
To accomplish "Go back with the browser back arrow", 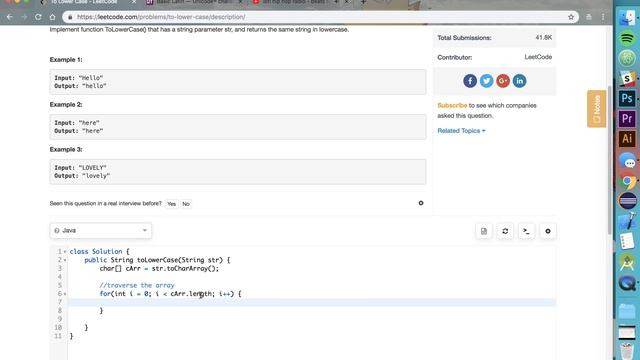I will (x=10, y=17).
